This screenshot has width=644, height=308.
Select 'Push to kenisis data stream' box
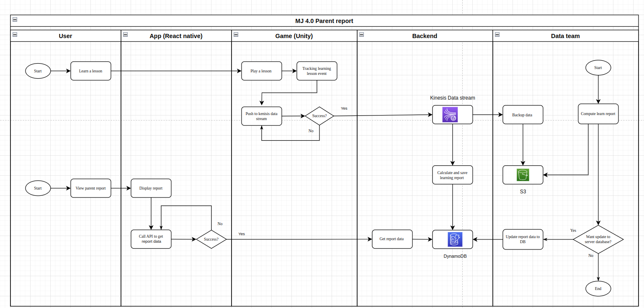pos(262,116)
